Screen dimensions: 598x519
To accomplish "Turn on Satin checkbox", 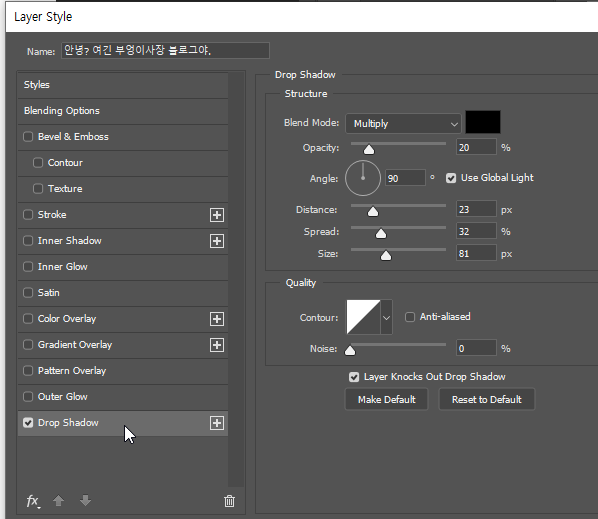I will point(28,292).
